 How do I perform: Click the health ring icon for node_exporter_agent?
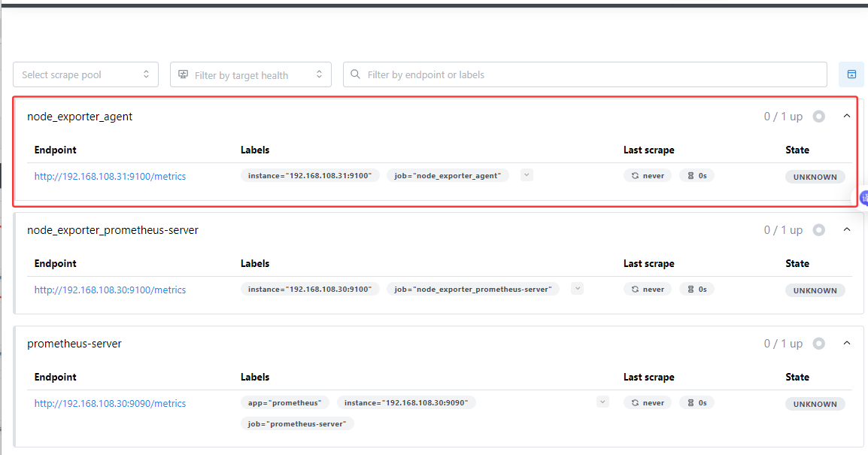click(818, 117)
